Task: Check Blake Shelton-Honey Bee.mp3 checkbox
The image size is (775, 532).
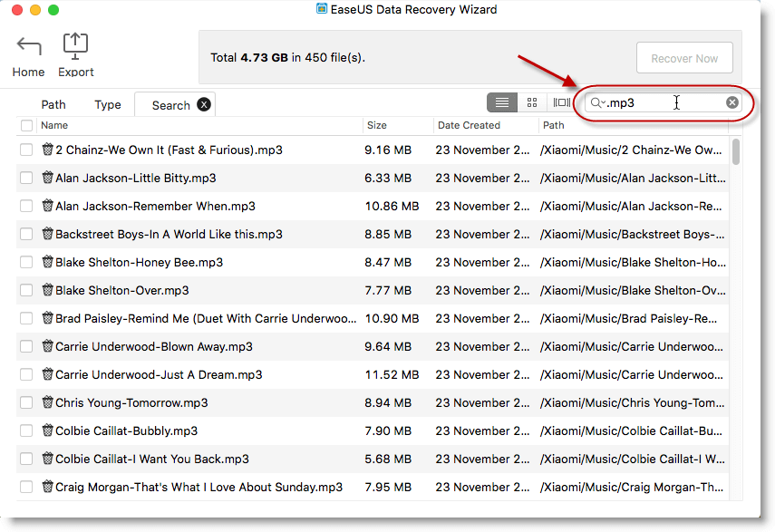Action: point(26,262)
